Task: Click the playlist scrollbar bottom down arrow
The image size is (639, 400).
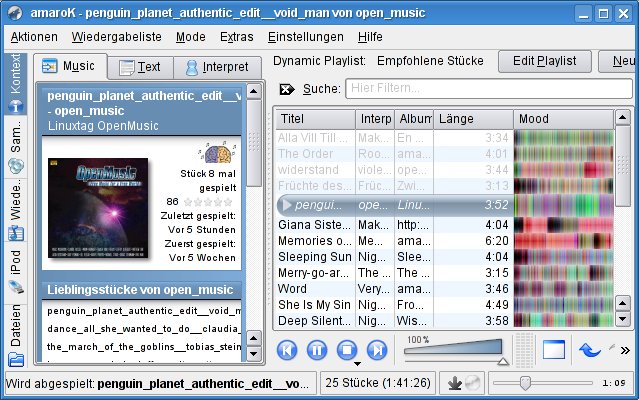Action: click(x=622, y=319)
